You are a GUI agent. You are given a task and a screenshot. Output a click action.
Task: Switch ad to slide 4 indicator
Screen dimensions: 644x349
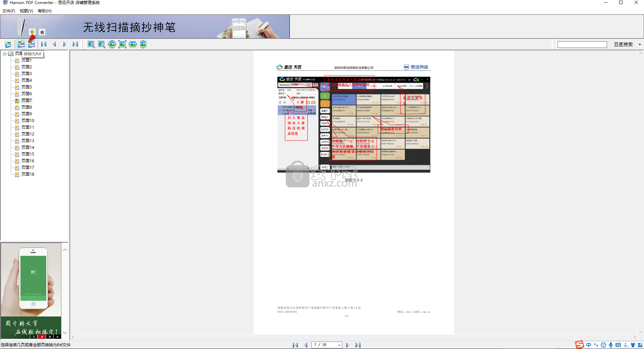57,337
